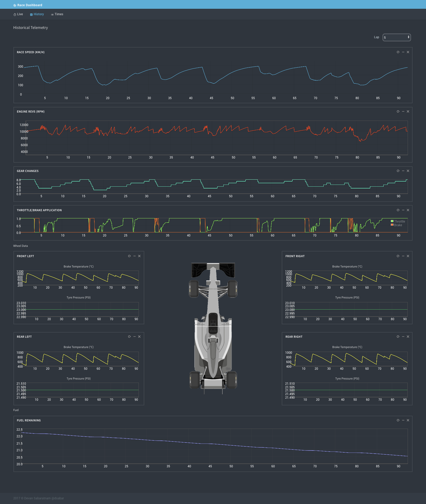Collapse the Rear Right wheel panel

pyautogui.click(x=403, y=337)
